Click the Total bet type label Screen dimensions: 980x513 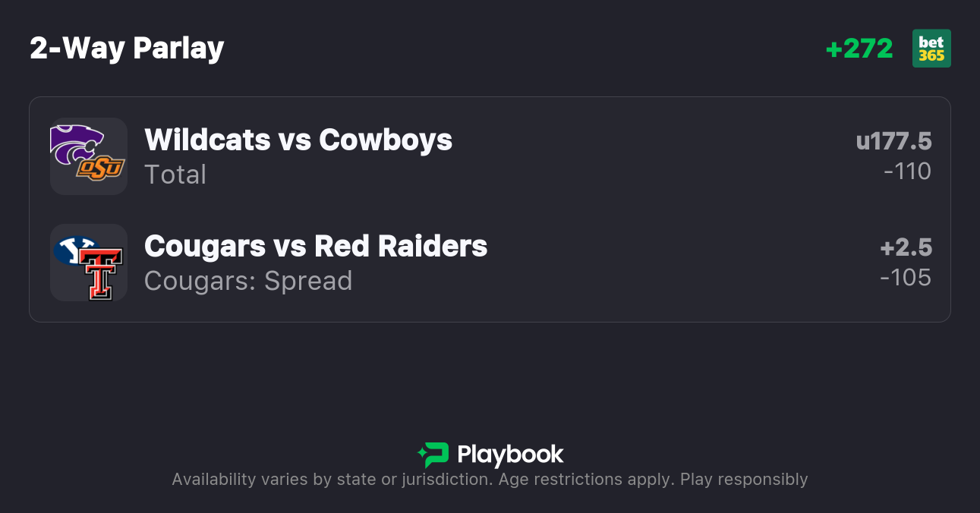175,175
